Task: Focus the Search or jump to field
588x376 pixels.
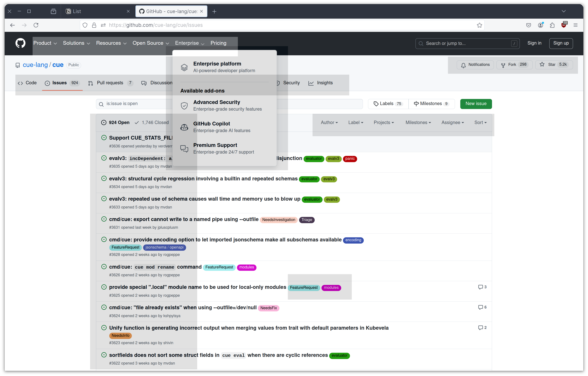Action: pos(467,43)
